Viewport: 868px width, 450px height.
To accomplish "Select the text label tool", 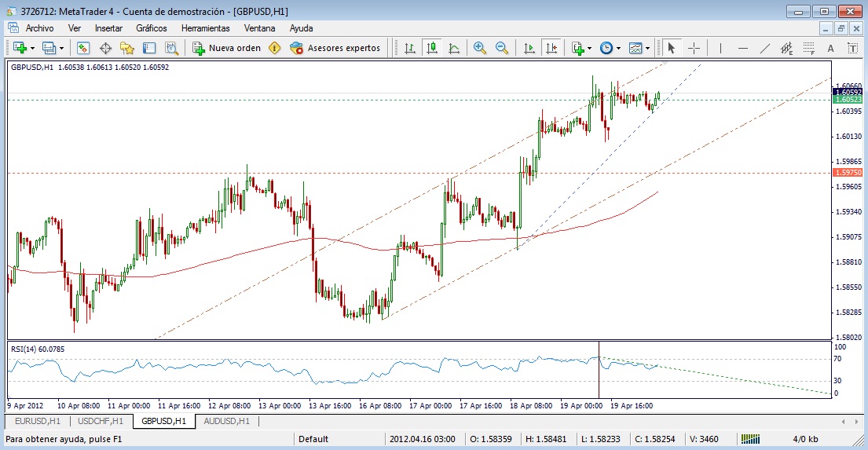I will click(x=853, y=48).
